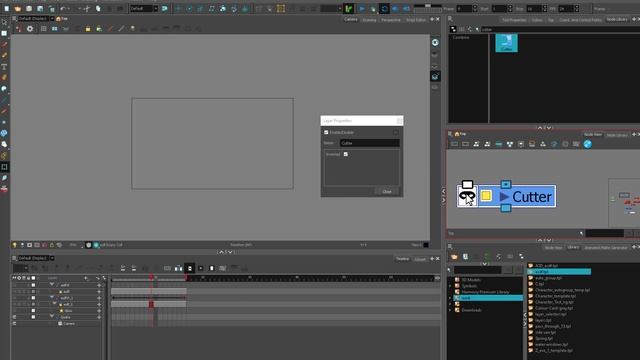Open the Timeline tab
The image size is (640, 360).
click(x=402, y=258)
